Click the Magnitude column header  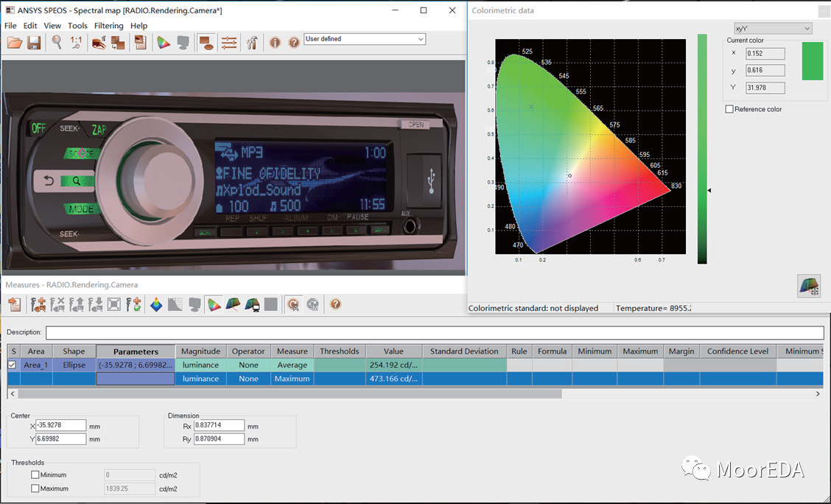(x=201, y=351)
